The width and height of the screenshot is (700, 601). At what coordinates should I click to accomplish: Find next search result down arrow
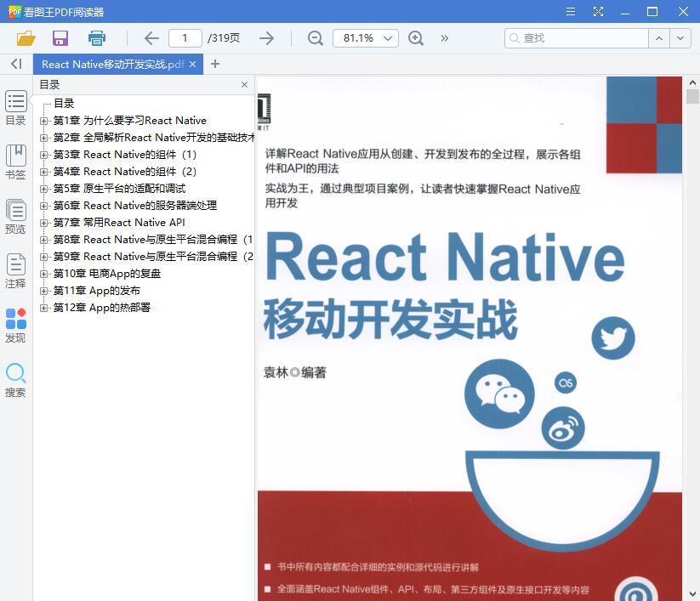680,38
